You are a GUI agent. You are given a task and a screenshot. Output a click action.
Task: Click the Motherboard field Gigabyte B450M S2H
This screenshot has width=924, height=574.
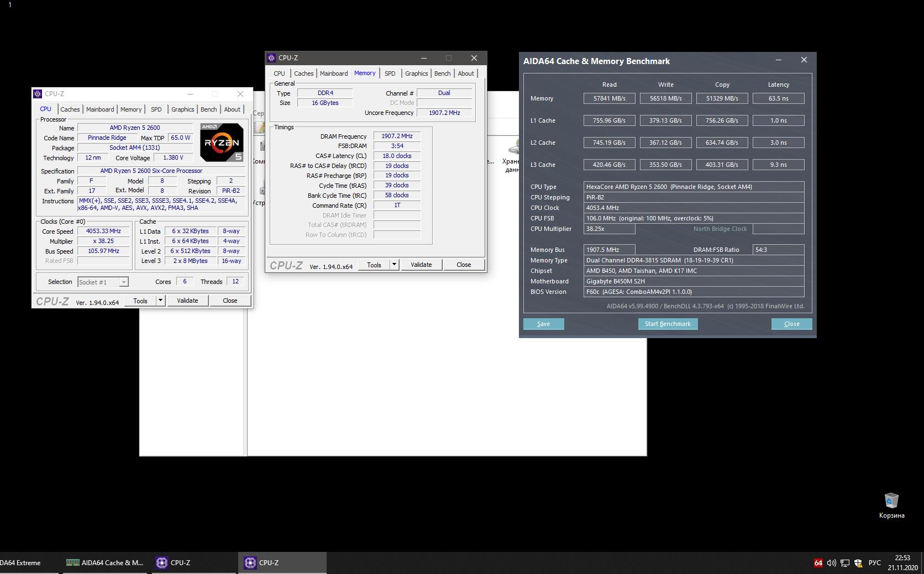[x=694, y=281]
